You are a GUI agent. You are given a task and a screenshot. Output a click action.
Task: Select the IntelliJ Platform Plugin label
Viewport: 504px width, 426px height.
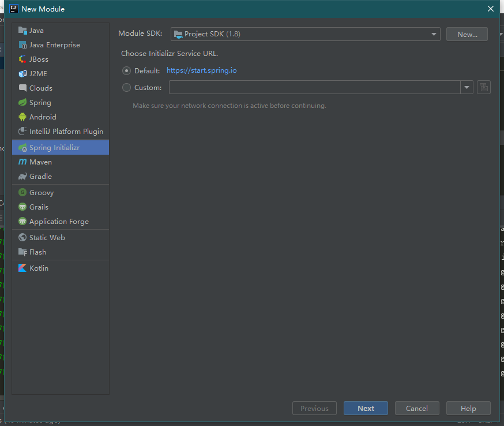tap(66, 131)
